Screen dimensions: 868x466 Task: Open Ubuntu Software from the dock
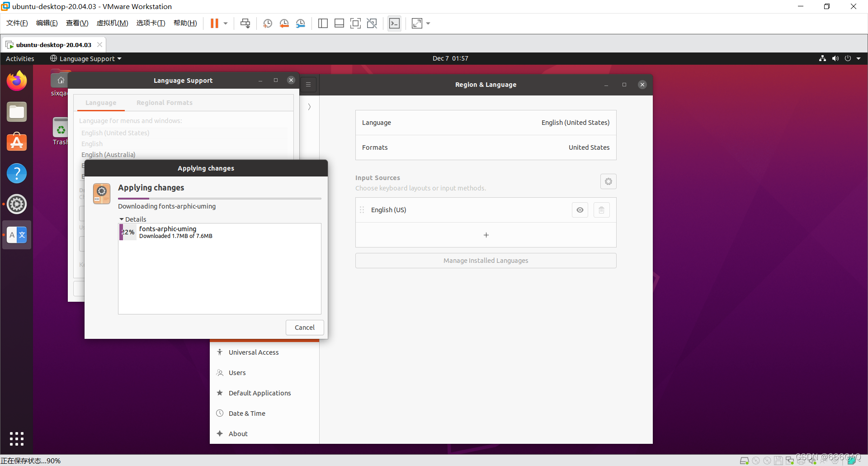[17, 143]
